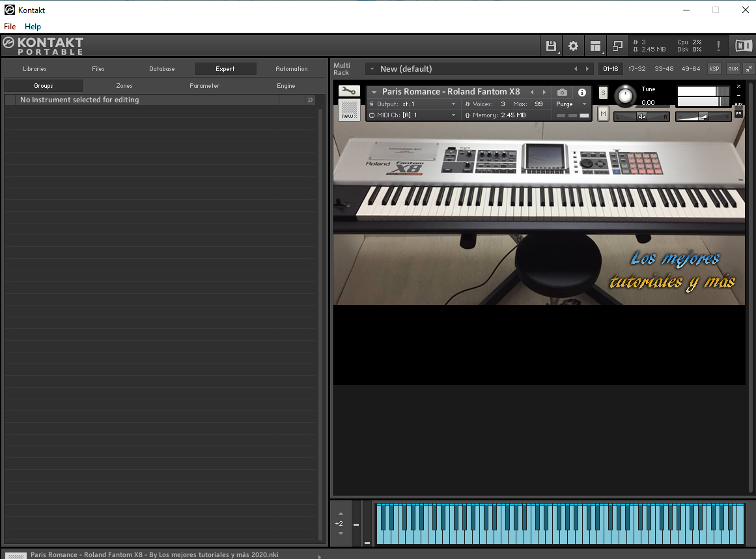756x559 pixels.
Task: Click the Kontakt Portable logo
Action: pos(44,46)
